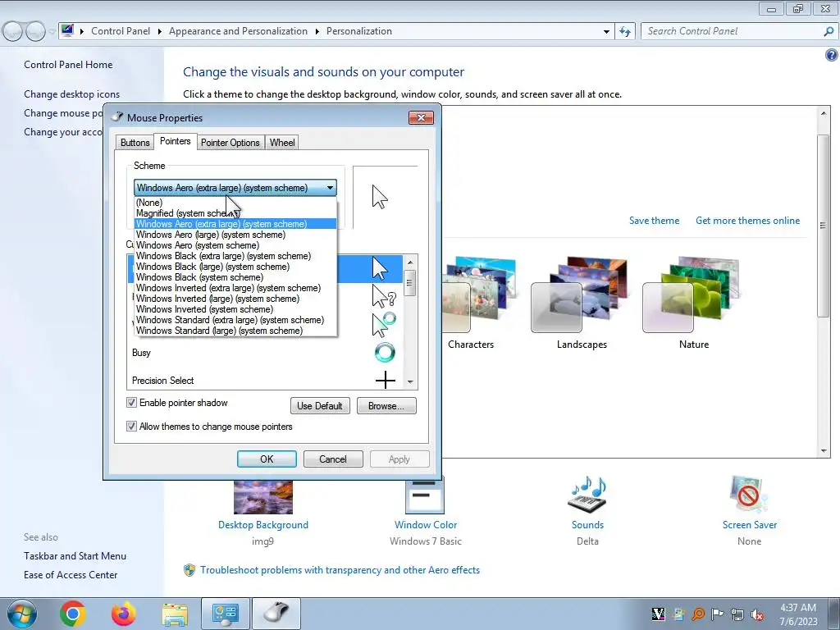This screenshot has height=630, width=840.
Task: Click the help question mark icon
Action: point(831,55)
